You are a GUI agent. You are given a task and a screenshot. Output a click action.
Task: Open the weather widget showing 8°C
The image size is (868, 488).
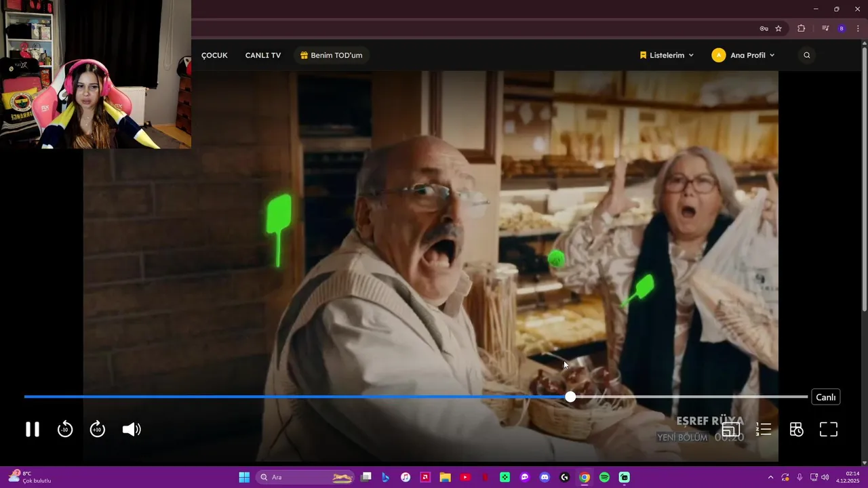(30, 477)
